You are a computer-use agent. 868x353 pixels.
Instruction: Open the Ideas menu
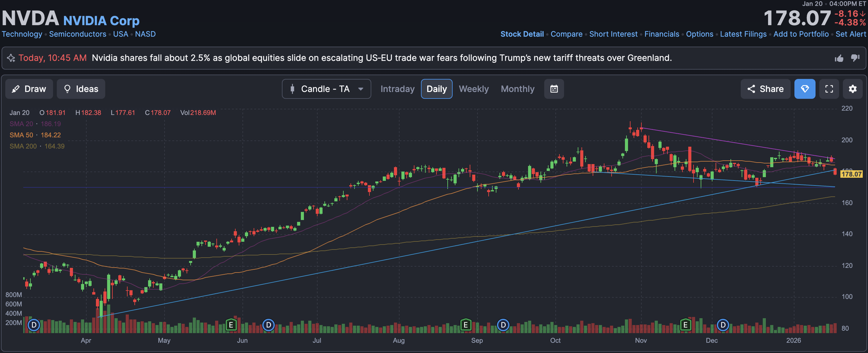(x=81, y=89)
